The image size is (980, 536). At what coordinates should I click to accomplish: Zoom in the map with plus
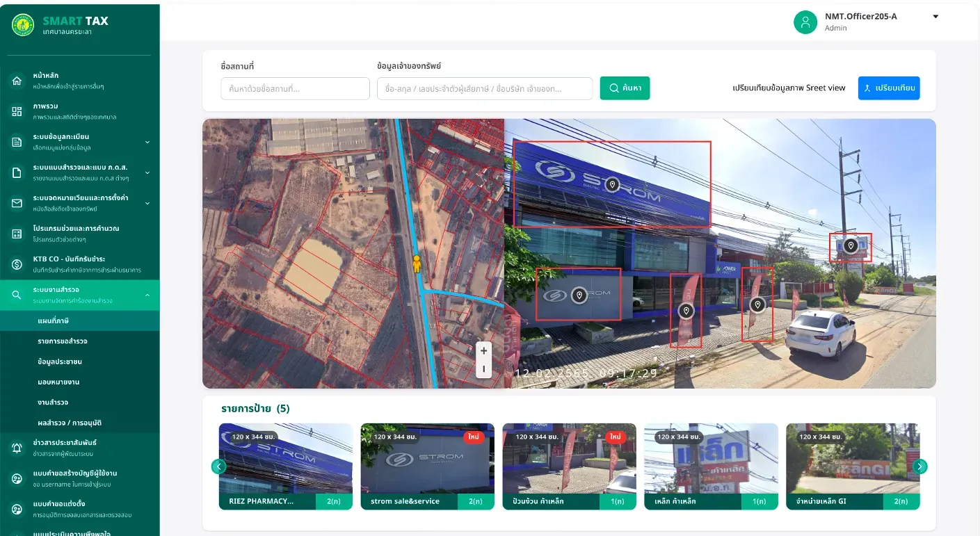(484, 351)
